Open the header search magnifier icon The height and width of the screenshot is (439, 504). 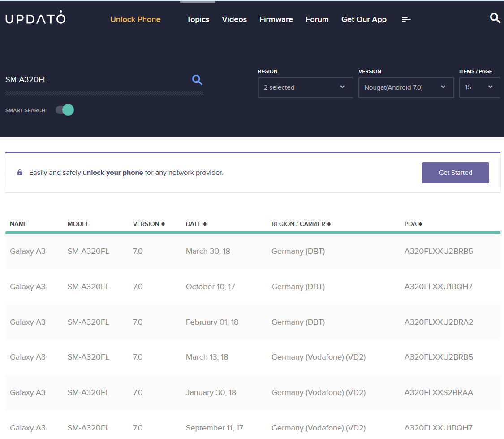point(495,18)
